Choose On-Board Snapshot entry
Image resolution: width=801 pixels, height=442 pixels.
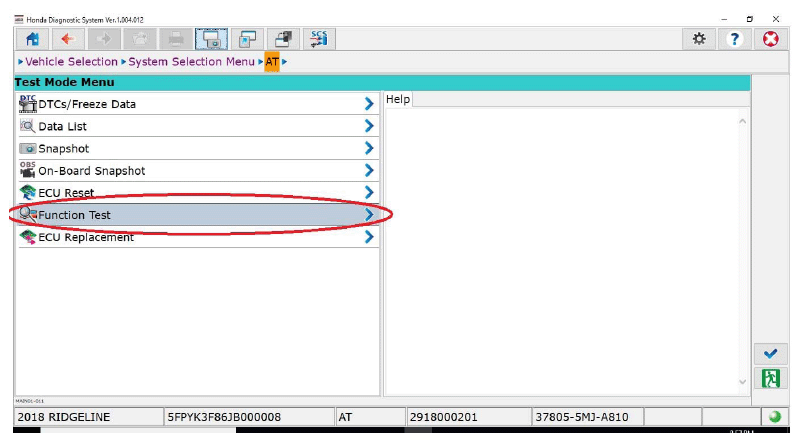tap(198, 170)
